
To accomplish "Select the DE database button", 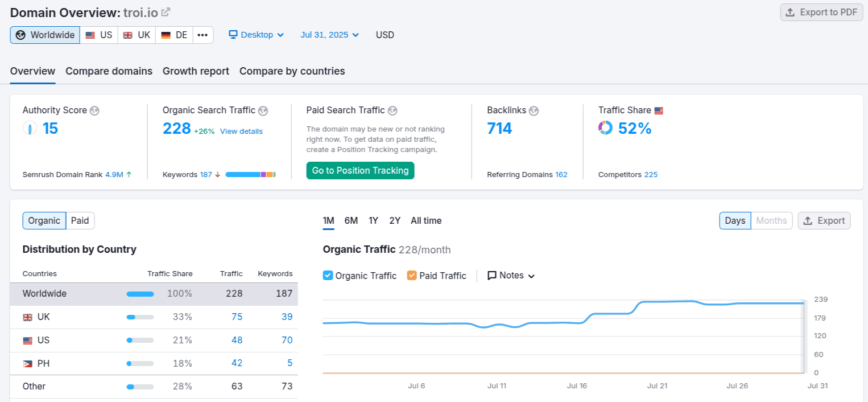I will click(174, 35).
